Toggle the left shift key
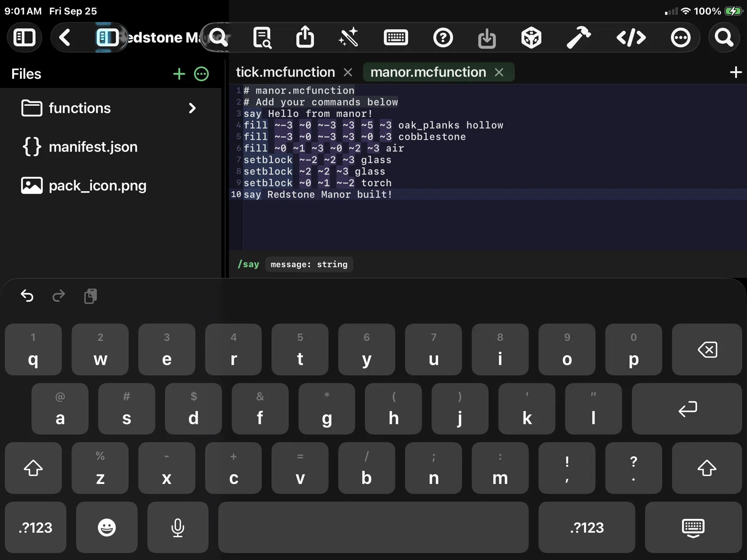 (x=33, y=468)
